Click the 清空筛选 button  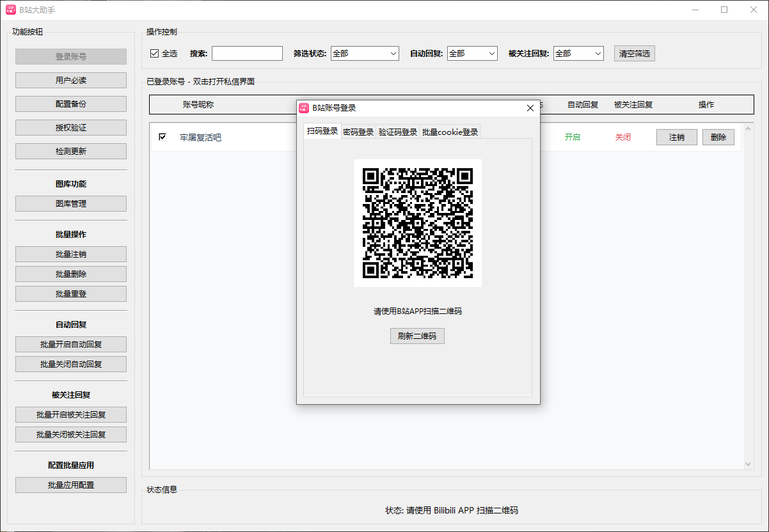click(x=634, y=53)
